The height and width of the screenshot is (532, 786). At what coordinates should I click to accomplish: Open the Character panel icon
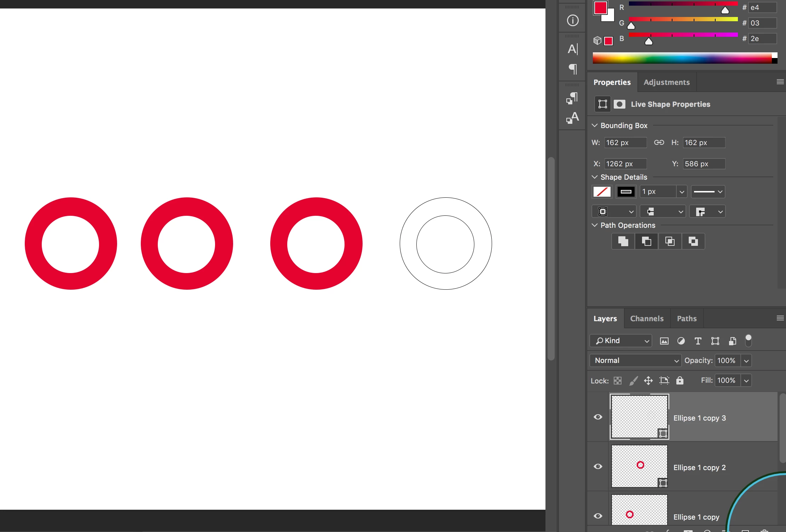[573, 49]
